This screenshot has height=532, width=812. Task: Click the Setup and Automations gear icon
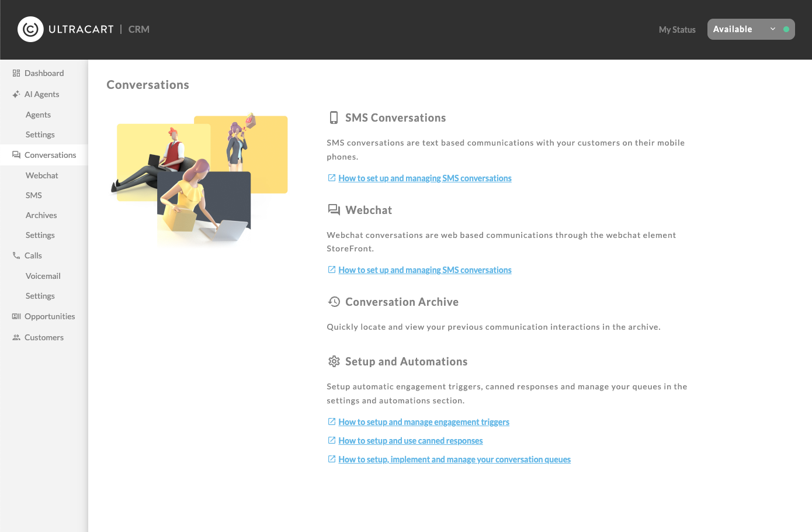click(334, 361)
